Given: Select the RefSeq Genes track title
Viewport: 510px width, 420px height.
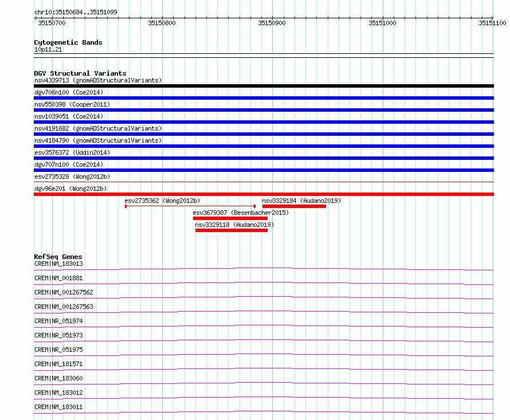Looking at the screenshot, I should (x=58, y=257).
